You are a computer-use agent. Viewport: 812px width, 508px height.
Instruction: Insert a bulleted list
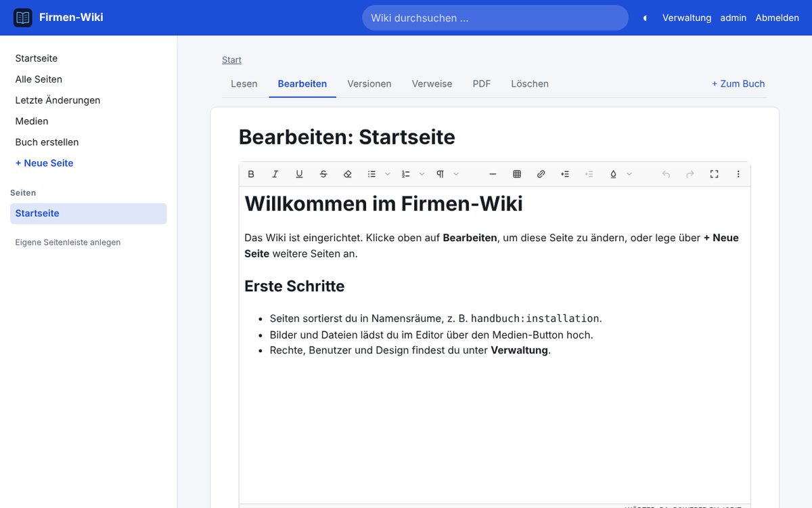coord(371,174)
